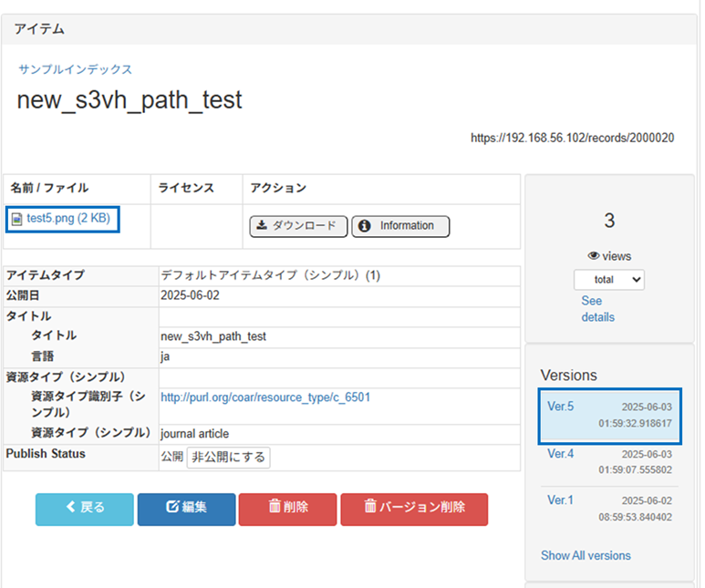Toggle item to private with 非公開にする

(228, 458)
